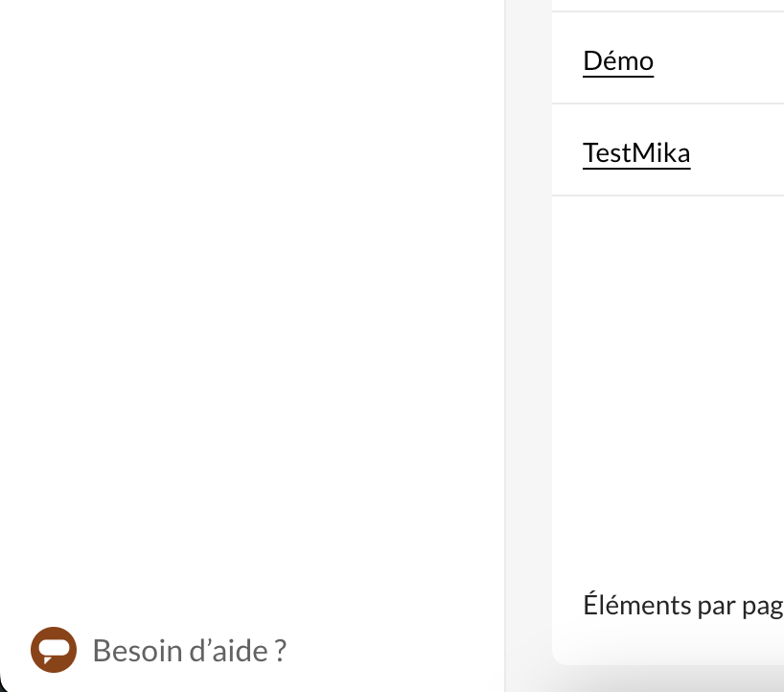Click the white speech bubble inside brown circle
This screenshot has width=784, height=692.
pos(54,649)
